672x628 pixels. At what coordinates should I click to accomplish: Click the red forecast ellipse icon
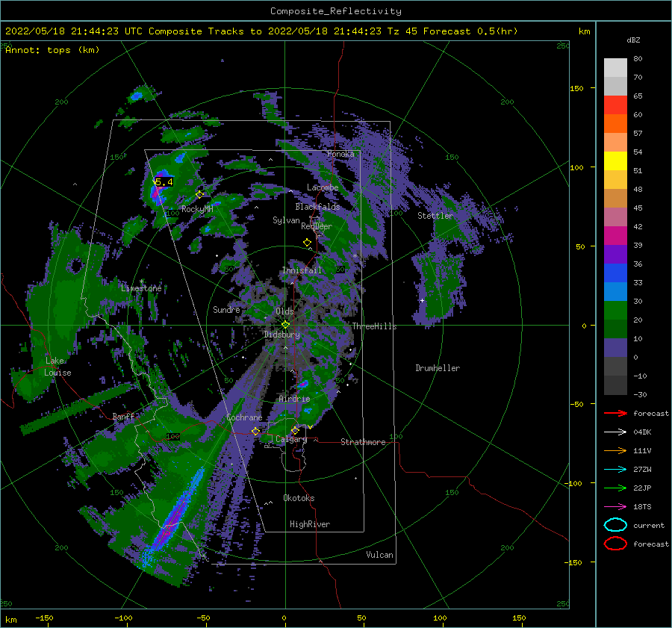pos(615,544)
